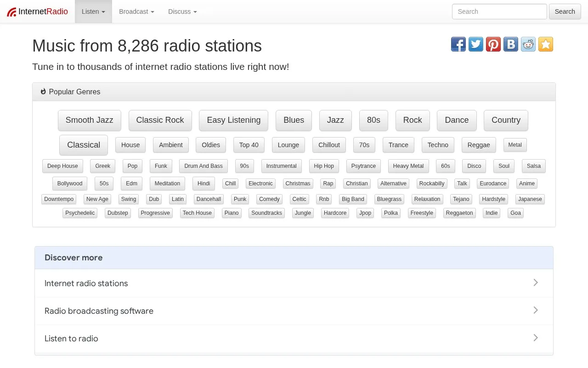This screenshot has width=588, height=368.
Task: Open the Big Band genre
Action: click(x=353, y=199)
